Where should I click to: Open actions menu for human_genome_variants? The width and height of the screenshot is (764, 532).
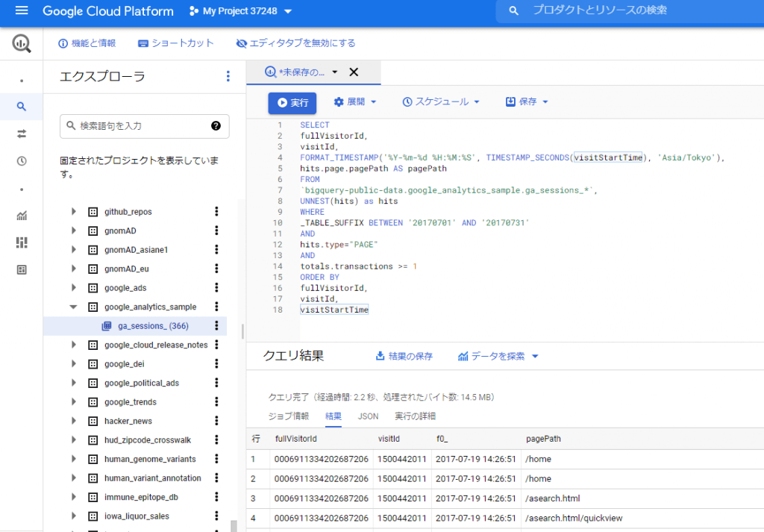[x=216, y=458]
